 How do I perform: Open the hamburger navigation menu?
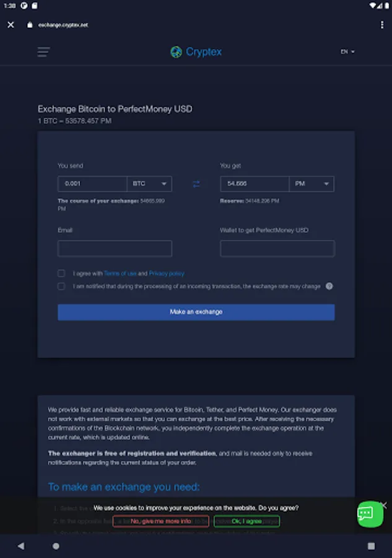click(x=43, y=52)
